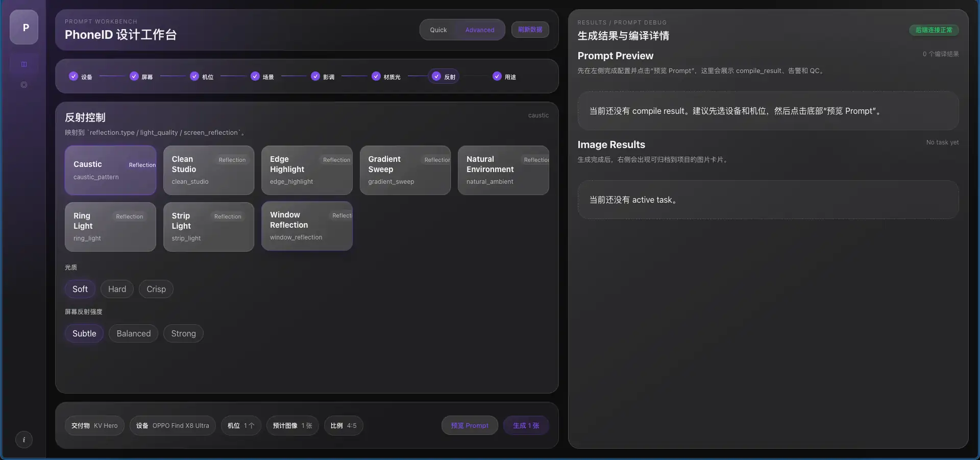The height and width of the screenshot is (460, 980).
Task: Open the circular target icon in sidebar
Action: [x=24, y=85]
